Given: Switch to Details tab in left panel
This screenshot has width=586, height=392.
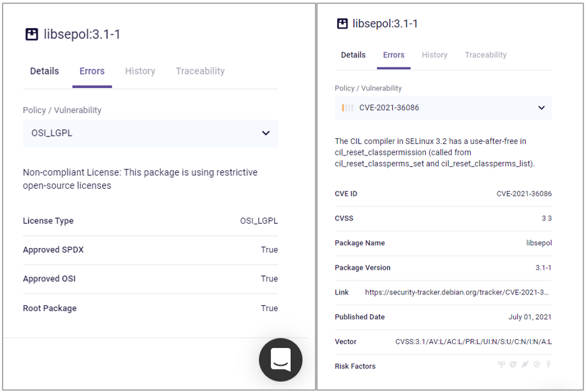Looking at the screenshot, I should coord(45,71).
